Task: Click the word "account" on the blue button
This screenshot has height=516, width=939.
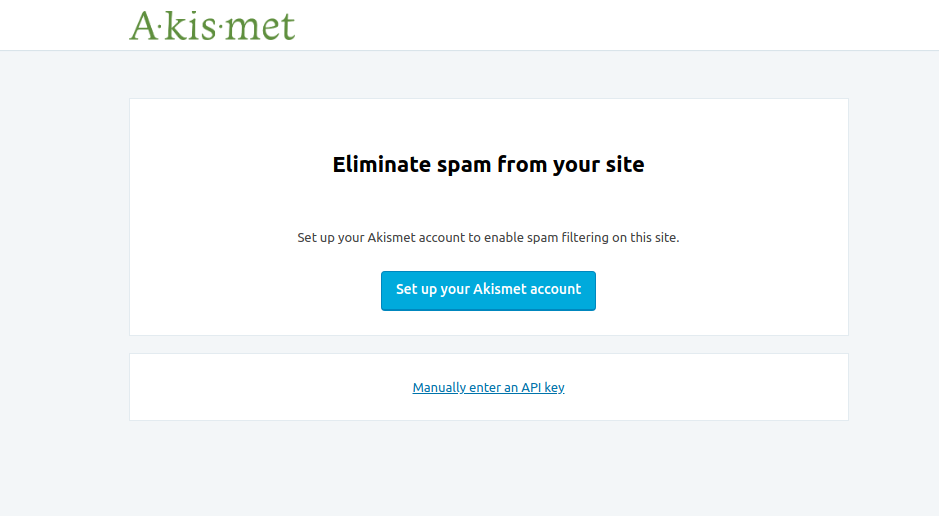Action: click(x=554, y=290)
